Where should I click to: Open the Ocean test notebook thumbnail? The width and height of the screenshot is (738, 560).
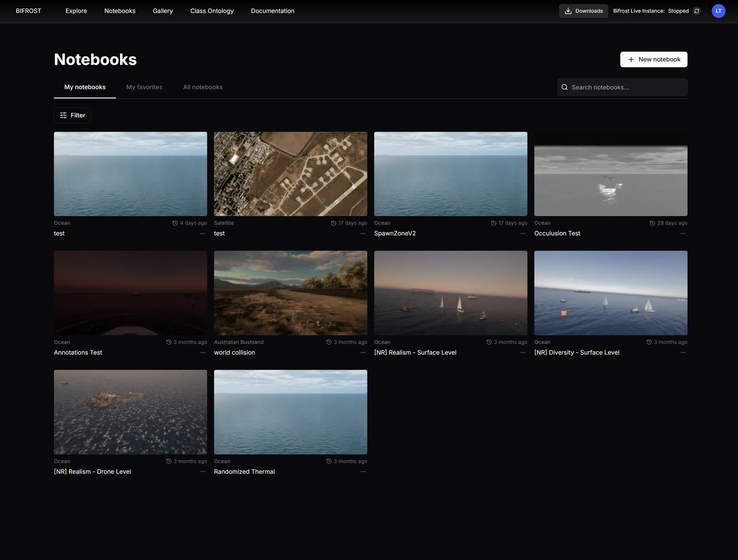tap(130, 174)
